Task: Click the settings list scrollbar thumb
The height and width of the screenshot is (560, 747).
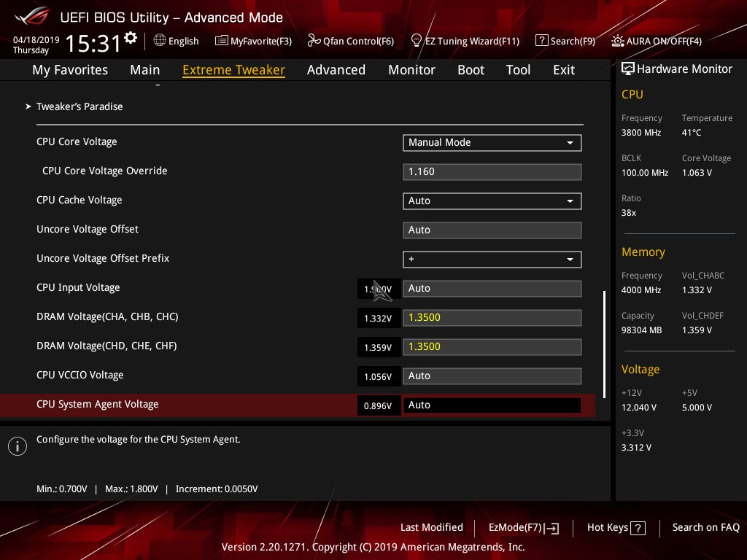Action: (x=604, y=344)
